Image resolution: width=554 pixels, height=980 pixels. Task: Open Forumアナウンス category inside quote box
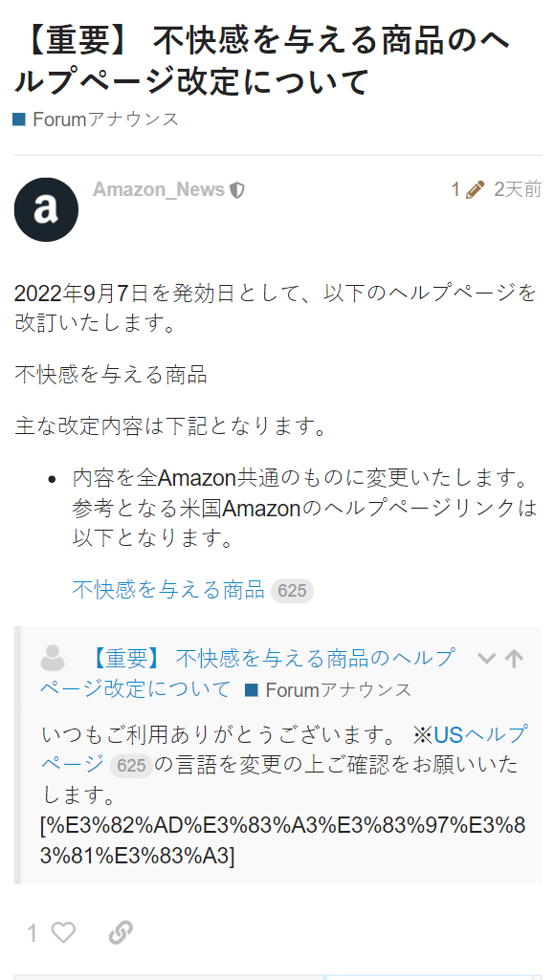328,690
